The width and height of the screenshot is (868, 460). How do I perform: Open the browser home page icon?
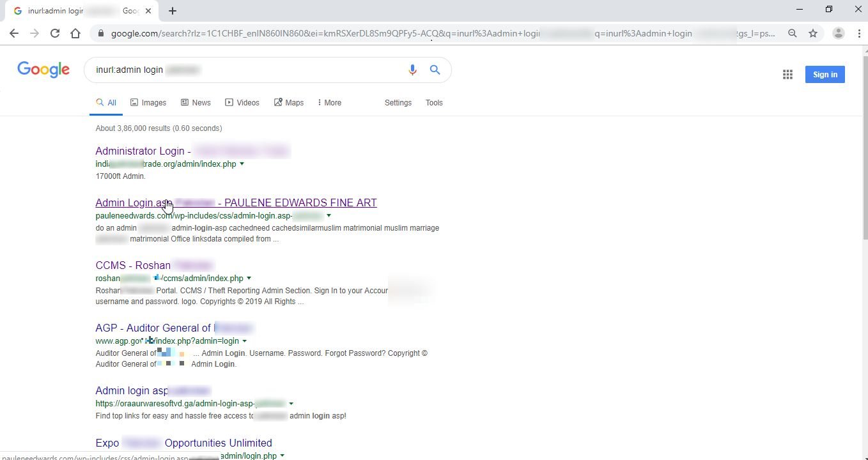[75, 33]
